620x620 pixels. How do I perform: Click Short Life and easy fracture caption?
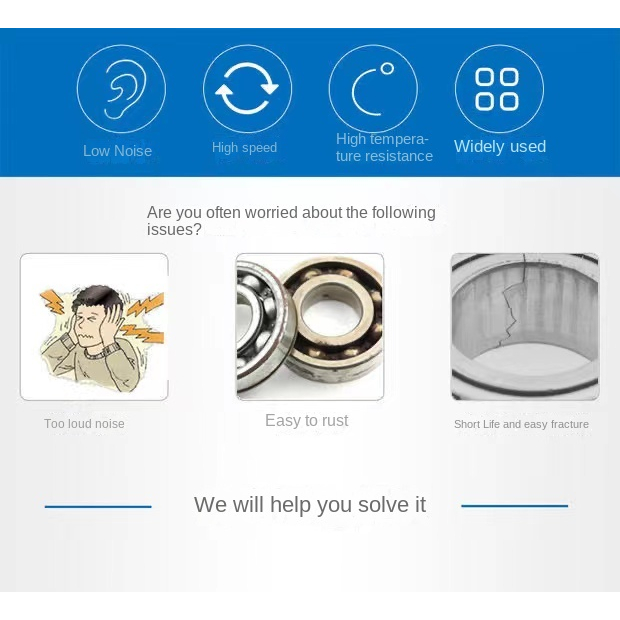(x=521, y=424)
